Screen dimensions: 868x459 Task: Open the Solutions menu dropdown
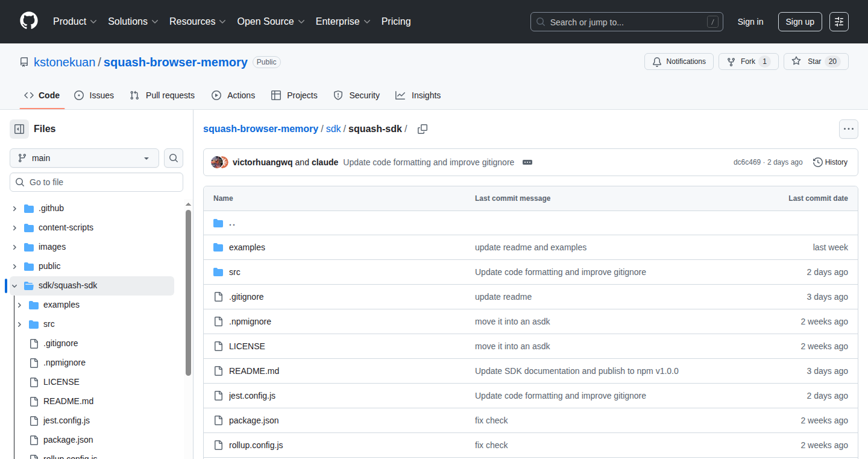[133, 22]
